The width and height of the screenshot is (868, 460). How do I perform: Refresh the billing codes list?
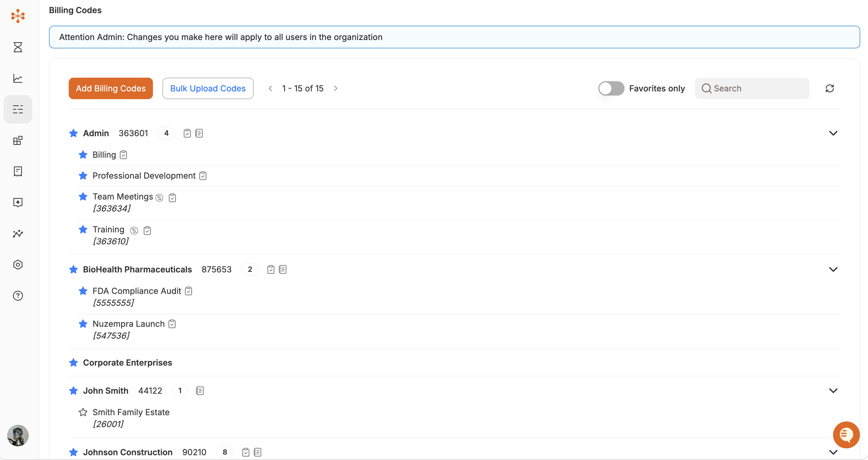pos(829,88)
